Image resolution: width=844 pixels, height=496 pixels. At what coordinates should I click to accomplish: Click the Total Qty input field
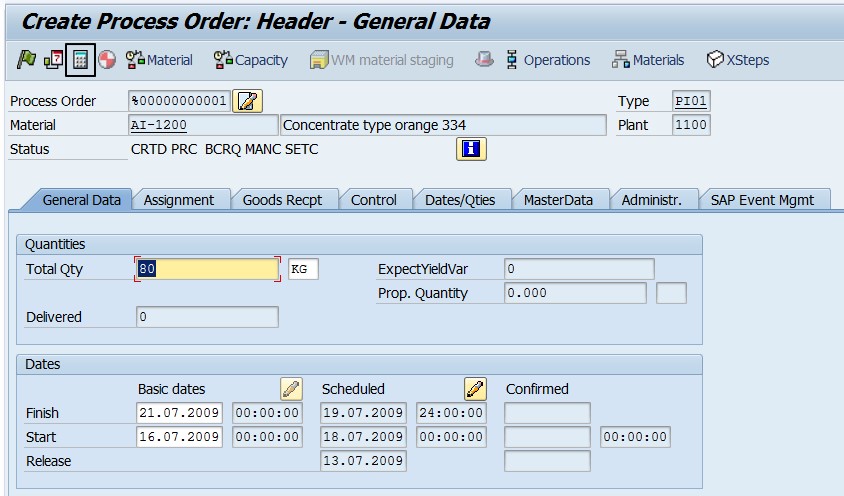click(x=207, y=269)
